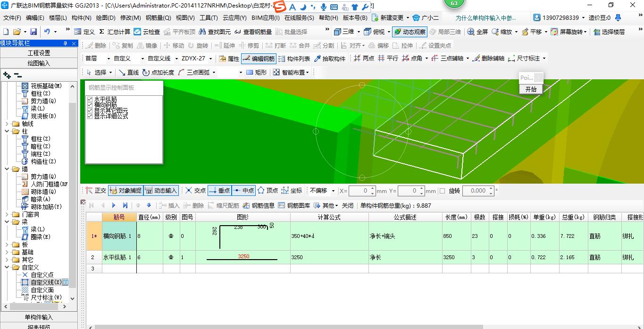Click 工程设置 navigation button
This screenshot has height=329, width=644.
(39, 53)
